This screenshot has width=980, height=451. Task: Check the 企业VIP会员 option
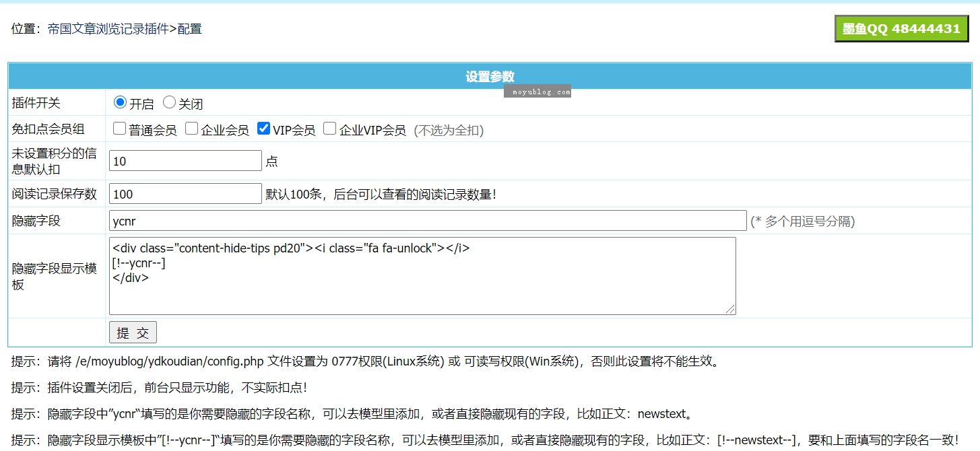pyautogui.click(x=330, y=129)
